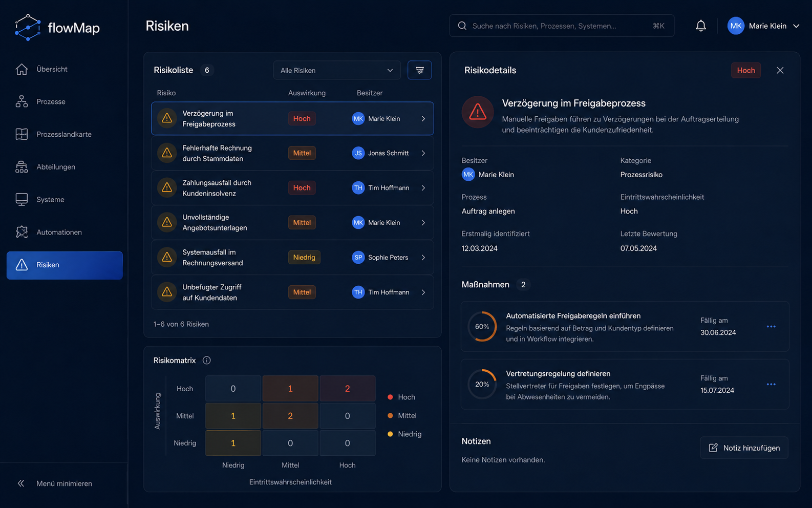Screen dimensions: 812x508
Task: Click the 20% progress ring
Action: pyautogui.click(x=482, y=384)
